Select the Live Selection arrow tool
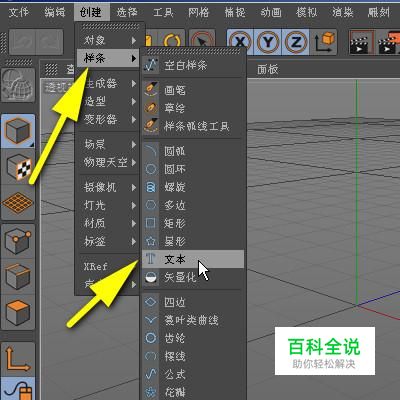The image size is (400, 400). tap(202, 42)
